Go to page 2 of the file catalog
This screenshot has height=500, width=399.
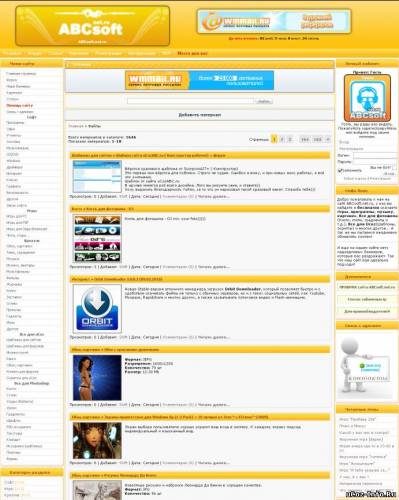tap(282, 139)
